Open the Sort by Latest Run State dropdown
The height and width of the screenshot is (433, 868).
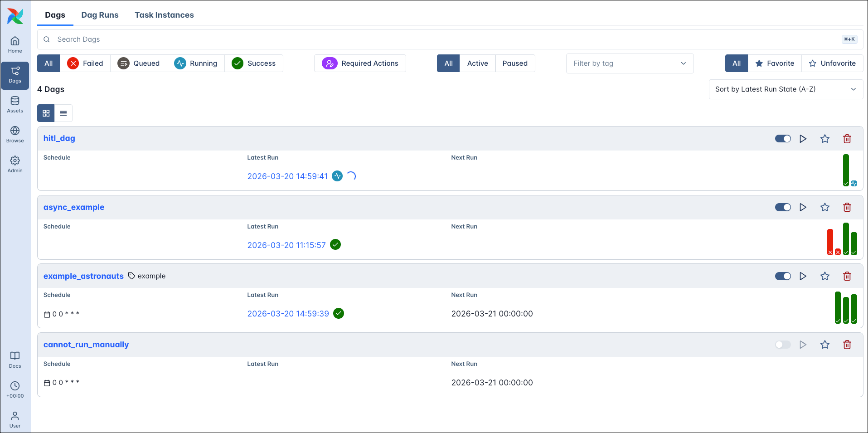pos(786,89)
